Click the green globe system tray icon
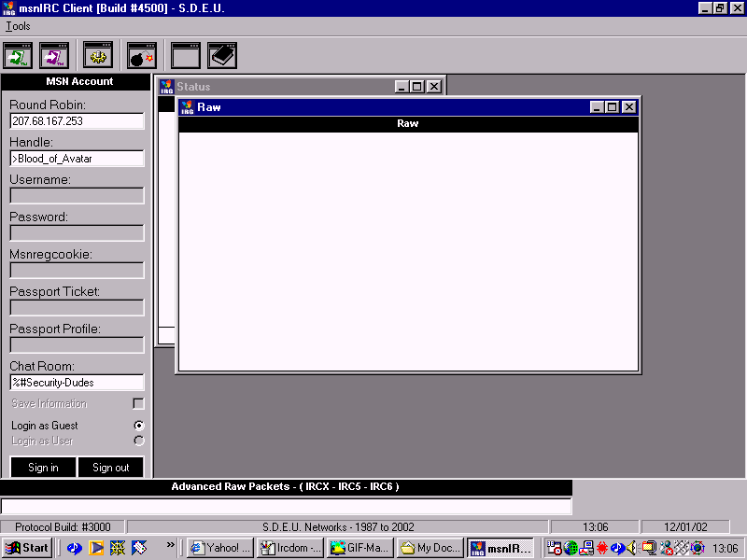The height and width of the screenshot is (560, 747). pyautogui.click(x=571, y=548)
